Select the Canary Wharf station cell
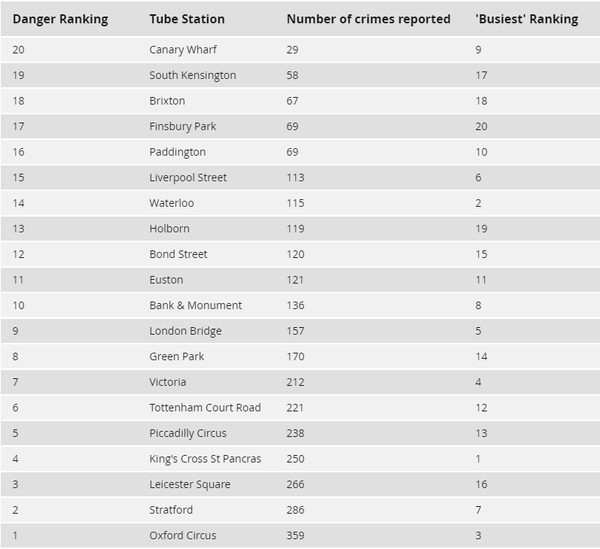Viewport: 600px width, 549px height. (183, 50)
